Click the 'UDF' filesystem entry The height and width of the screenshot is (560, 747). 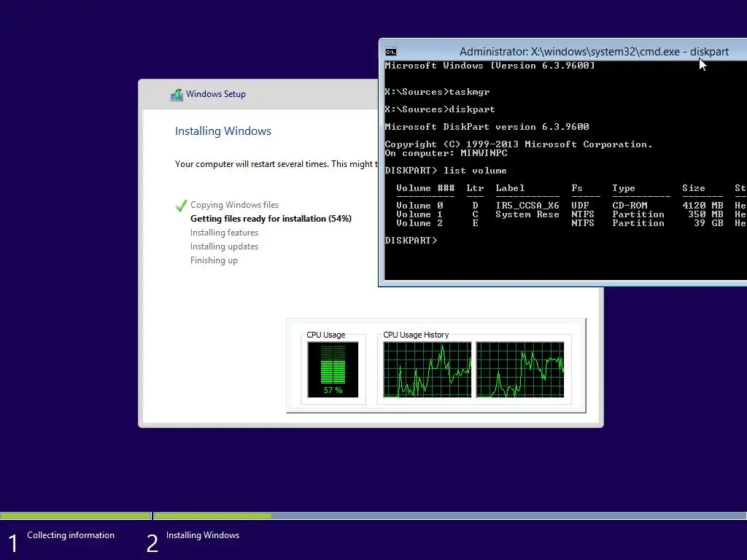click(x=580, y=206)
